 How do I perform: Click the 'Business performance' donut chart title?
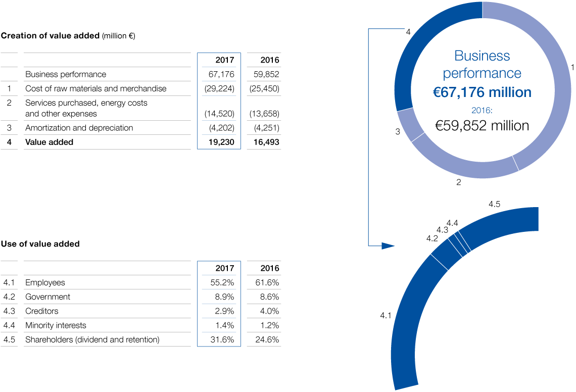pyautogui.click(x=482, y=64)
